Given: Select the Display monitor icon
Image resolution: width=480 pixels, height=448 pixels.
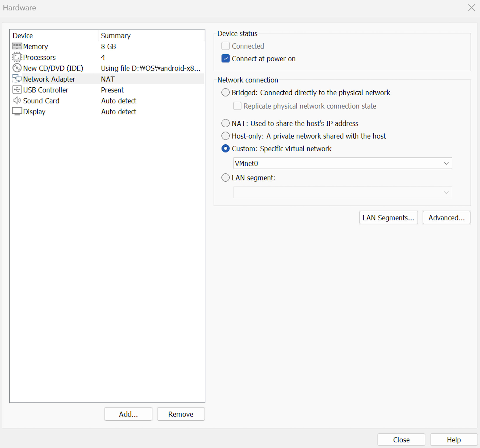Looking at the screenshot, I should [17, 111].
